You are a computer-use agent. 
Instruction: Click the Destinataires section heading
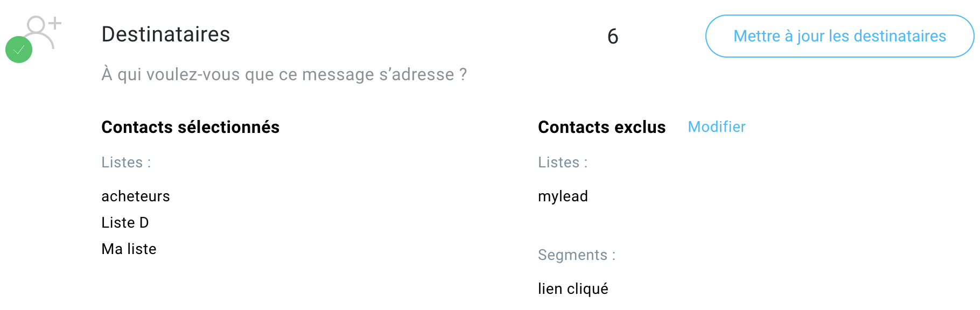(166, 34)
